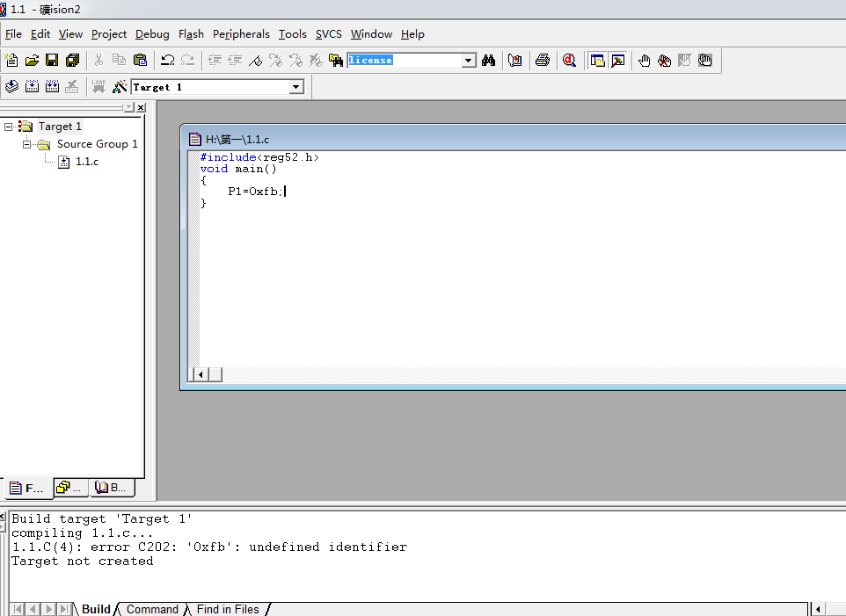
Task: Open the find text dropdown arrow
Action: (x=469, y=61)
